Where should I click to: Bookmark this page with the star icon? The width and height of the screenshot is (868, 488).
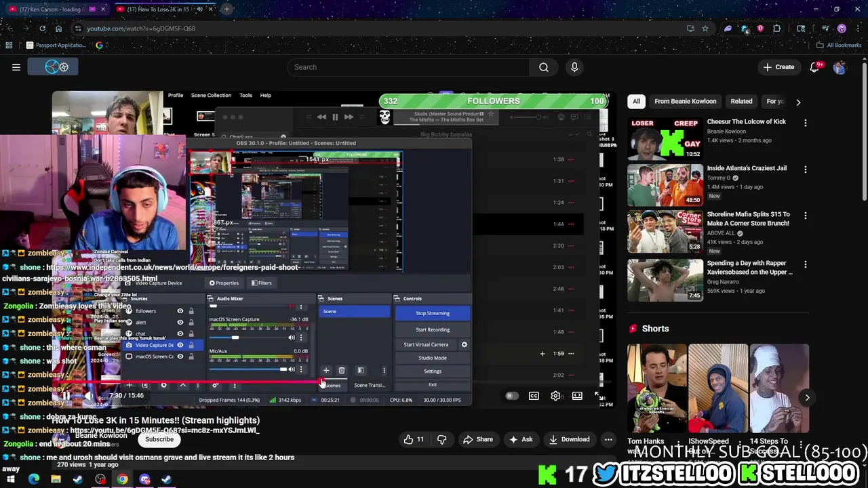click(705, 28)
